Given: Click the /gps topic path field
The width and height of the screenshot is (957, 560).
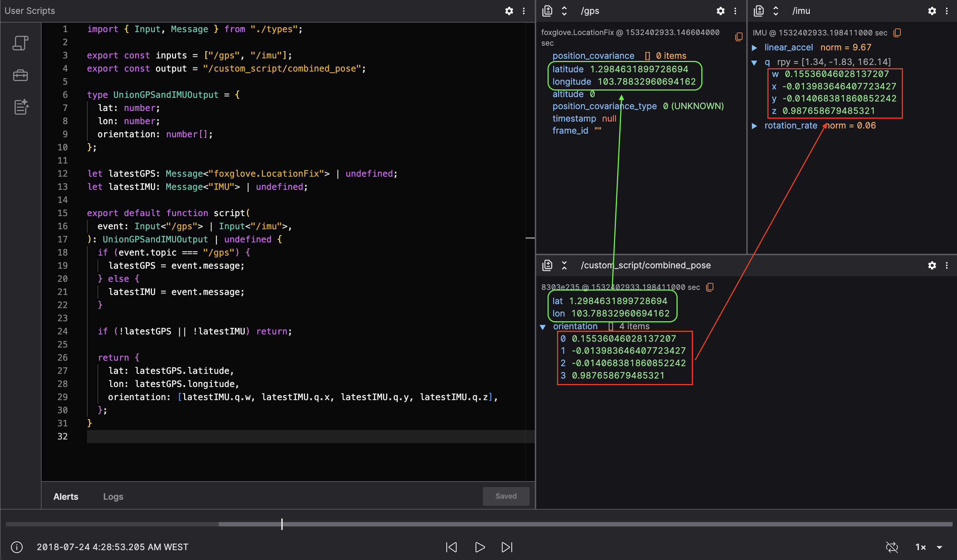Looking at the screenshot, I should (x=590, y=11).
